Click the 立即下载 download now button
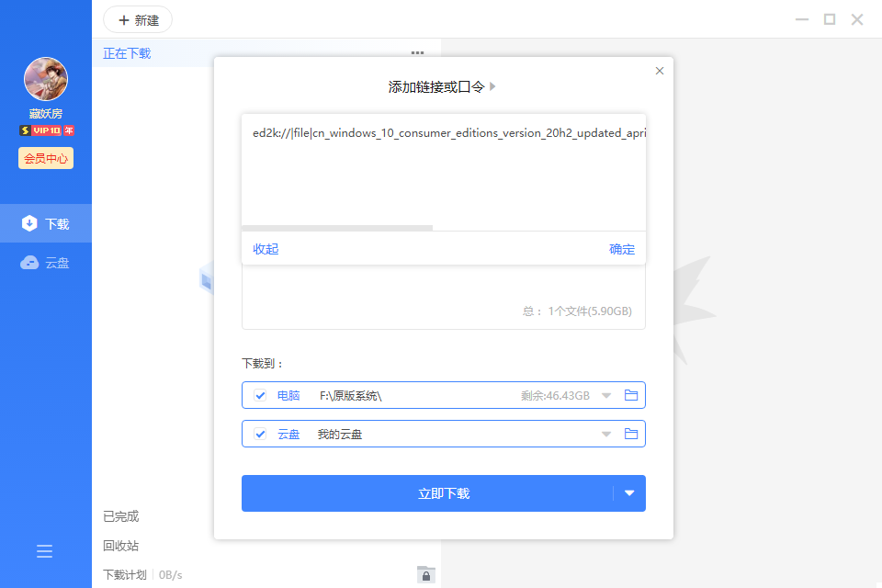The image size is (882, 588). click(x=427, y=493)
